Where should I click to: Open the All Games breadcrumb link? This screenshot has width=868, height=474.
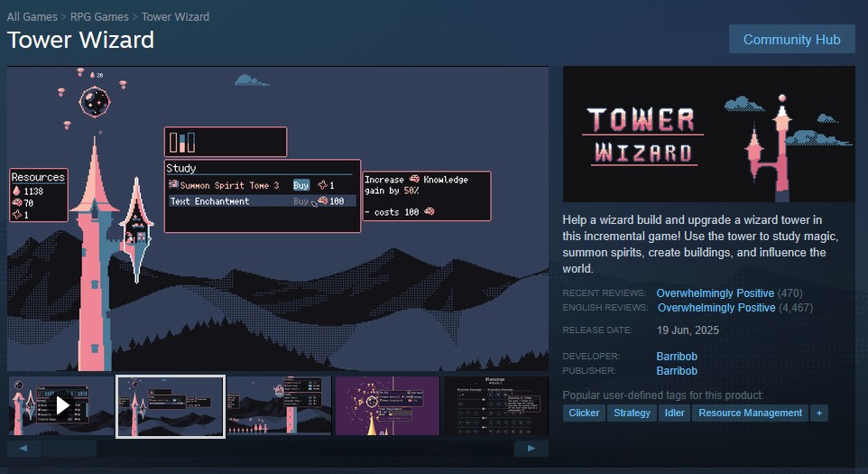pyautogui.click(x=32, y=16)
